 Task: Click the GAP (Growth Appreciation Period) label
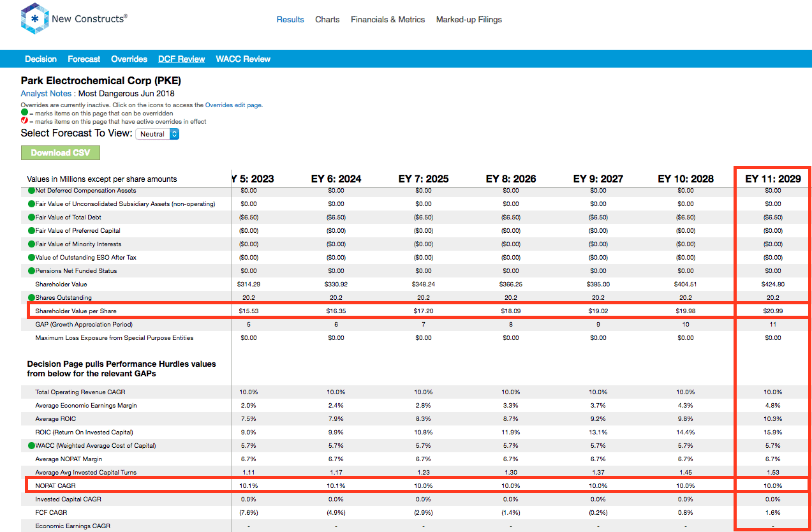tap(83, 324)
